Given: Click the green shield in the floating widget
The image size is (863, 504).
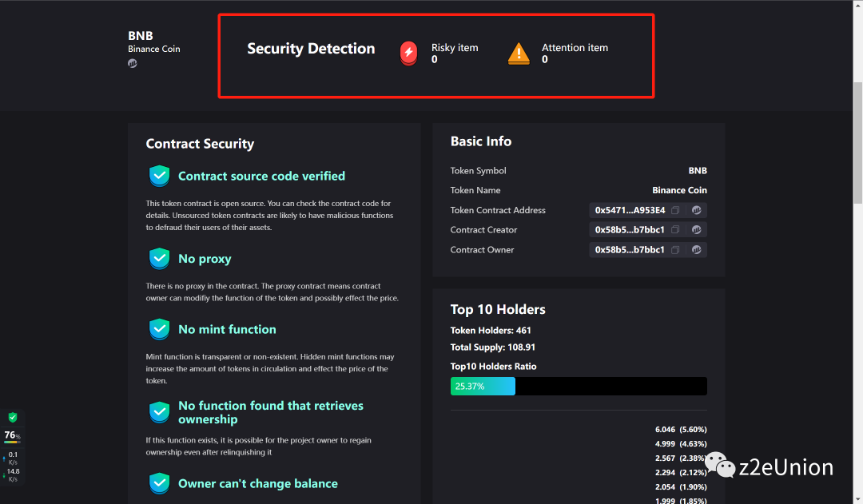Looking at the screenshot, I should click(12, 418).
